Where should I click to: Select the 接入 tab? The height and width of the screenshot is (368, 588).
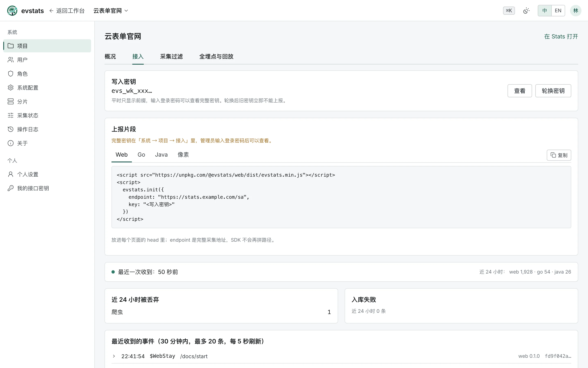click(x=138, y=56)
